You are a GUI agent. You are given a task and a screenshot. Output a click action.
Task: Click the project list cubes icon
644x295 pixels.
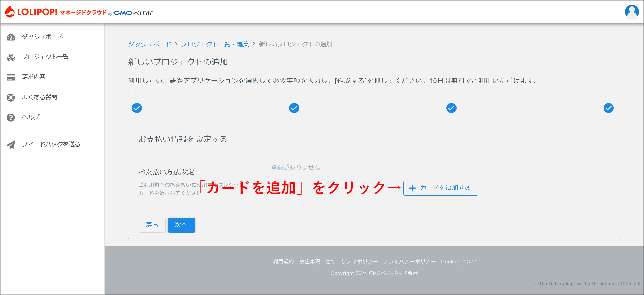click(11, 57)
